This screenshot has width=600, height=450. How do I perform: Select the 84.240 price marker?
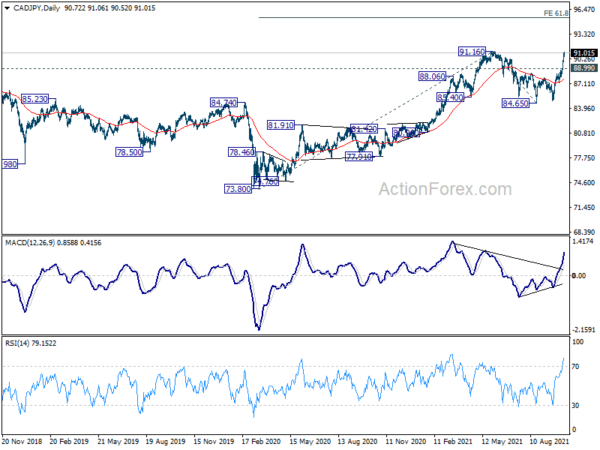pyautogui.click(x=224, y=102)
